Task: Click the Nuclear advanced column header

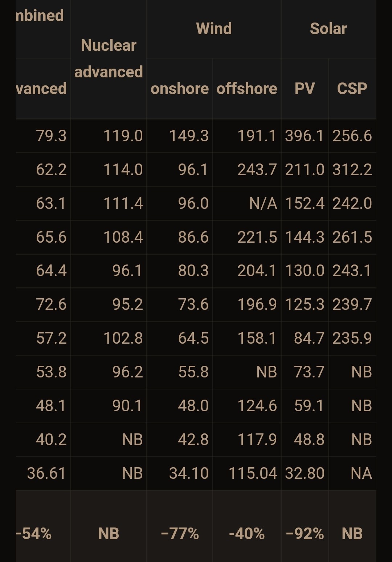Action: pos(109,59)
